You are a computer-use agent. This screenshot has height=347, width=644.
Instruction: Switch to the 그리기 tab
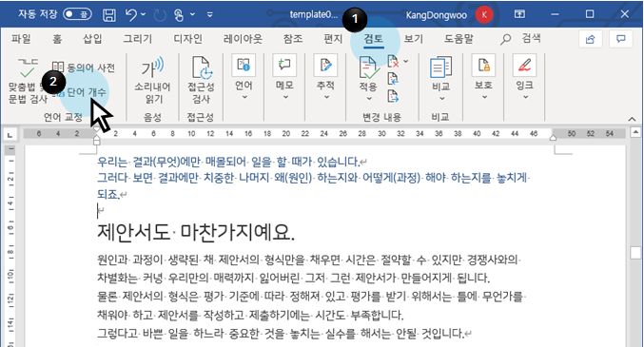click(138, 39)
